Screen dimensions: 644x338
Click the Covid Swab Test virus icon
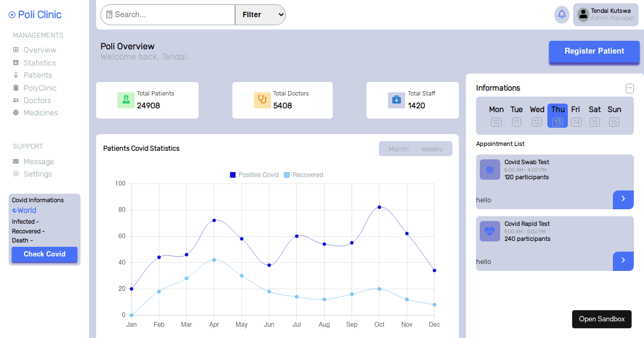click(x=489, y=170)
